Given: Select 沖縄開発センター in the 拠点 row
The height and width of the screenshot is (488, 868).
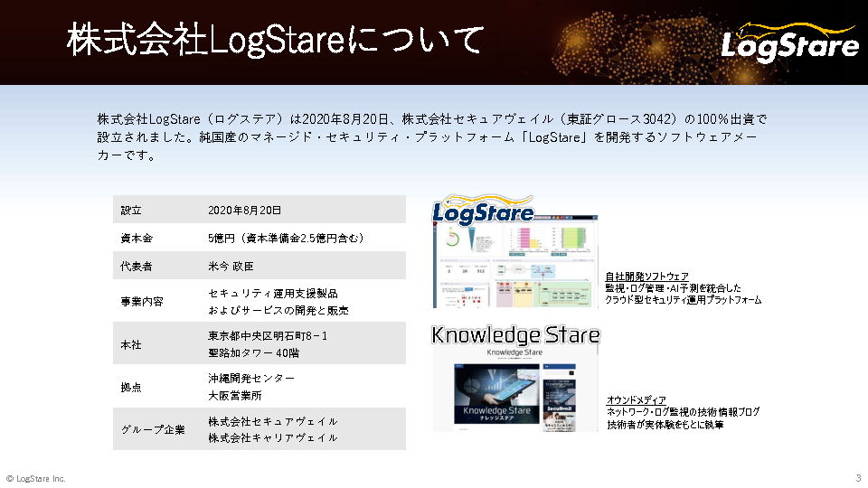Looking at the screenshot, I should 251,378.
